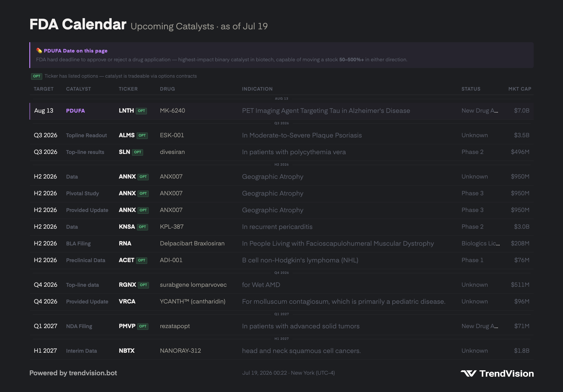
Task: Click drug name divesiran
Action: coord(172,152)
